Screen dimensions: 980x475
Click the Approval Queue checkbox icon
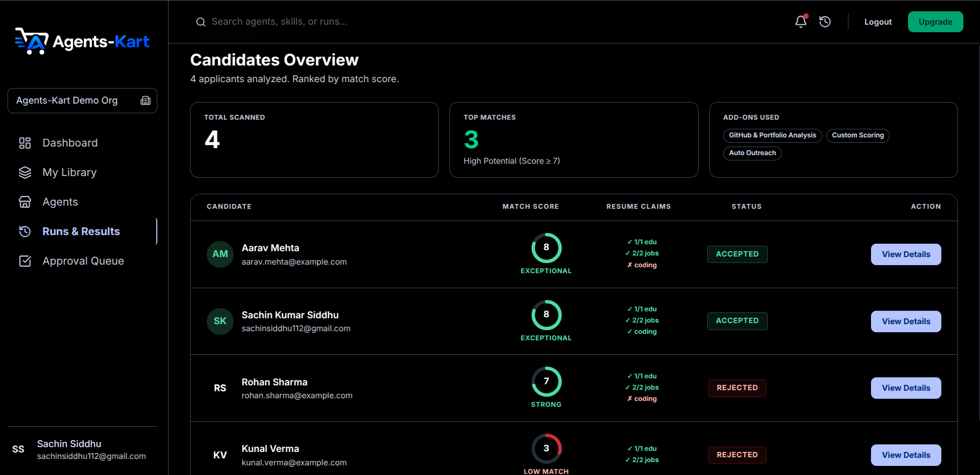click(25, 261)
